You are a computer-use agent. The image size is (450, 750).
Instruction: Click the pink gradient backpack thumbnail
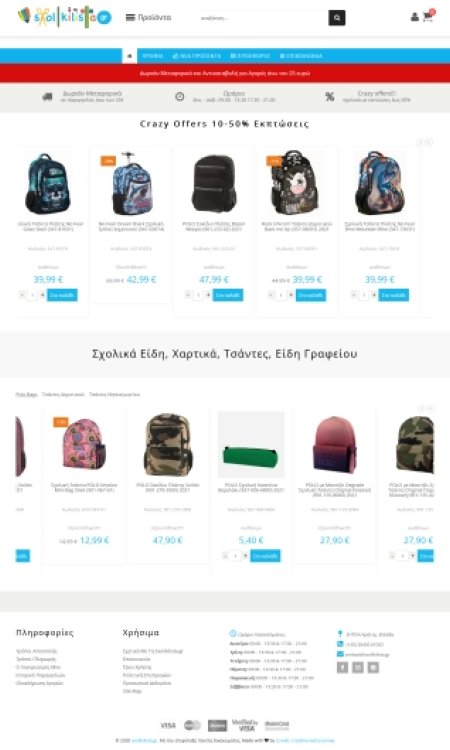[x=335, y=444]
